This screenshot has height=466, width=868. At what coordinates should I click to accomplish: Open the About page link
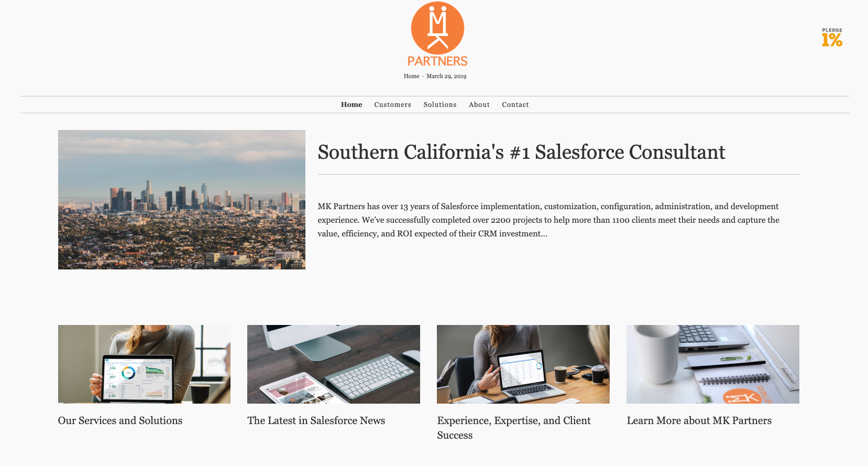pyautogui.click(x=479, y=105)
